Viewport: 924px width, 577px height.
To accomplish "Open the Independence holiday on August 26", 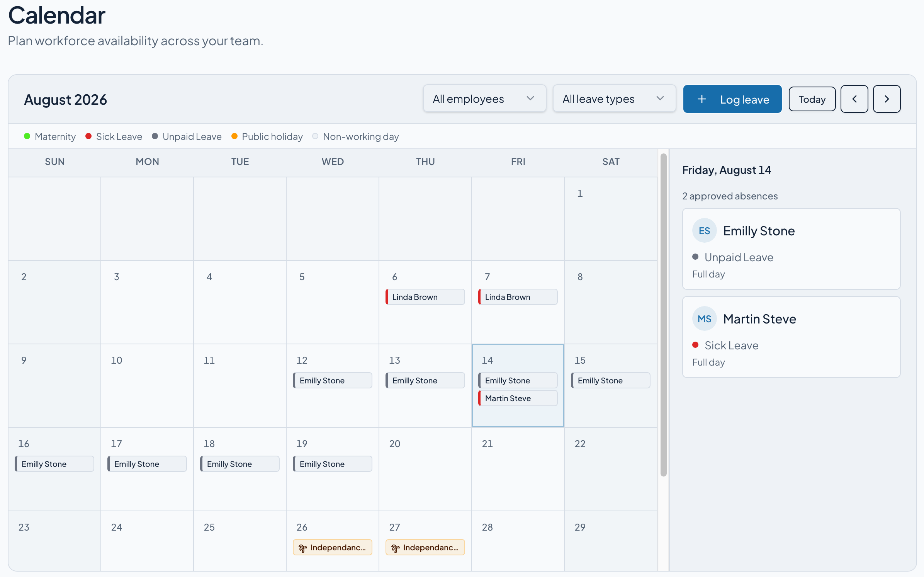I will (332, 547).
